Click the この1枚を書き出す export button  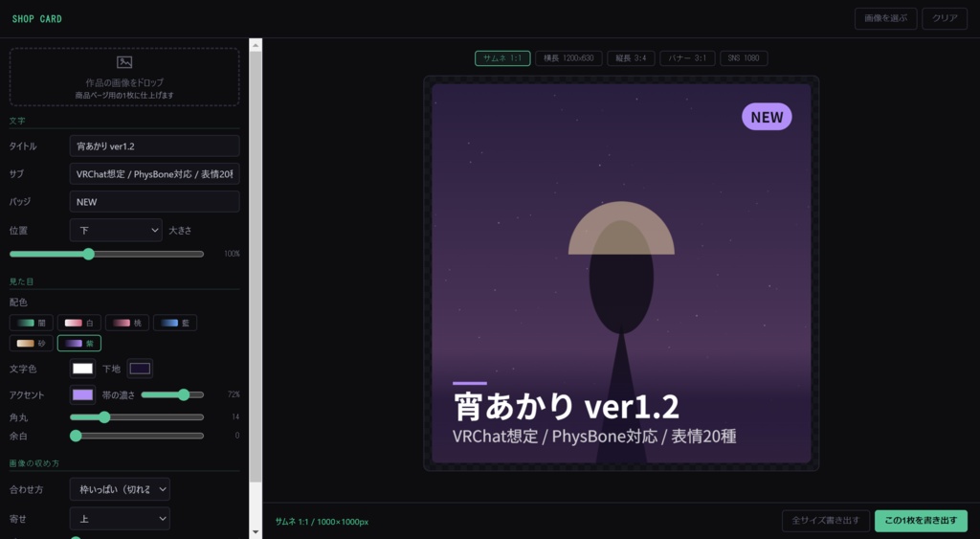click(x=921, y=520)
